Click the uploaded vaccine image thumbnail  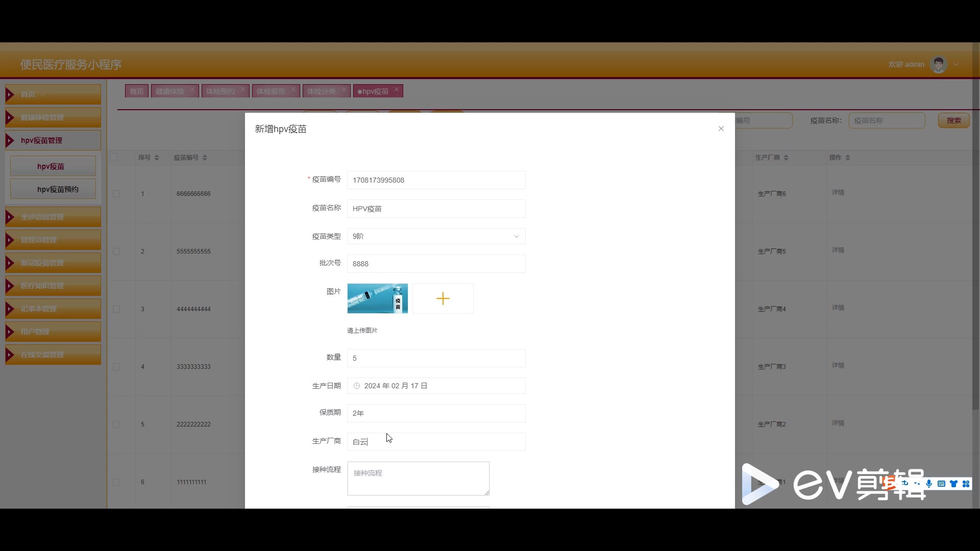tap(377, 298)
